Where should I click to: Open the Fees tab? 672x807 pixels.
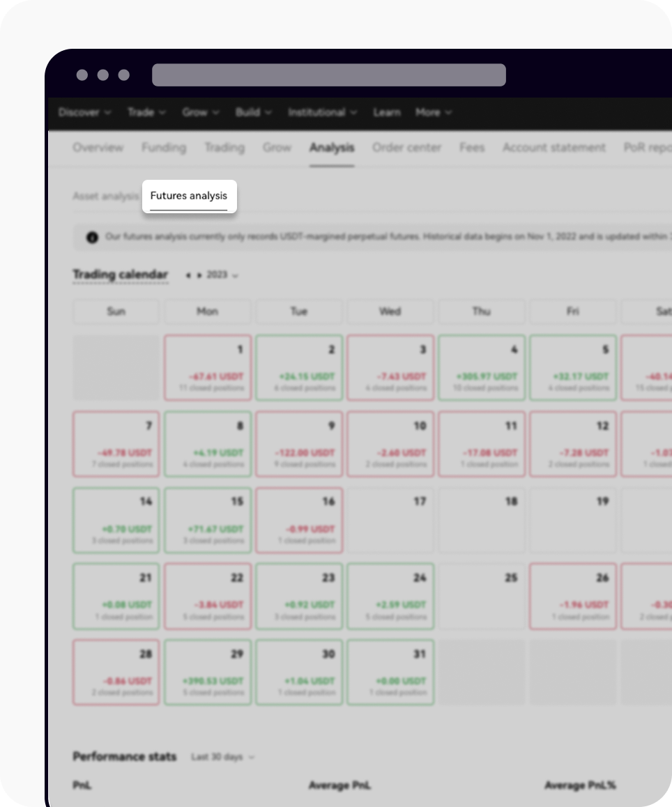[472, 147]
